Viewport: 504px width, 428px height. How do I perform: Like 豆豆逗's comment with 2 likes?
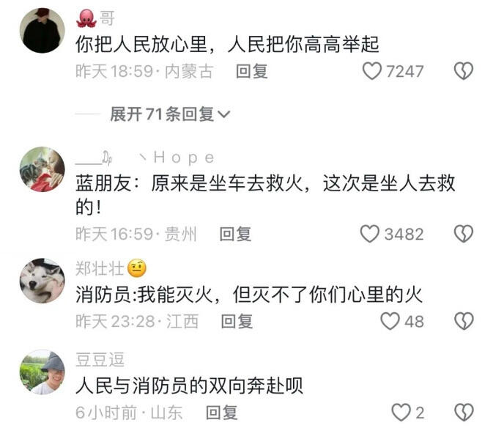coord(401,413)
